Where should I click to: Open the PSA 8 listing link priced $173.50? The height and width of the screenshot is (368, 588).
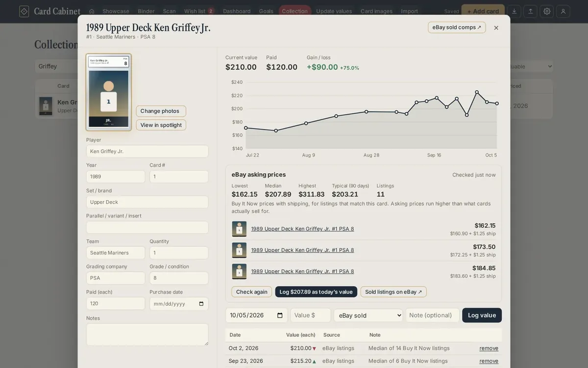tap(302, 250)
